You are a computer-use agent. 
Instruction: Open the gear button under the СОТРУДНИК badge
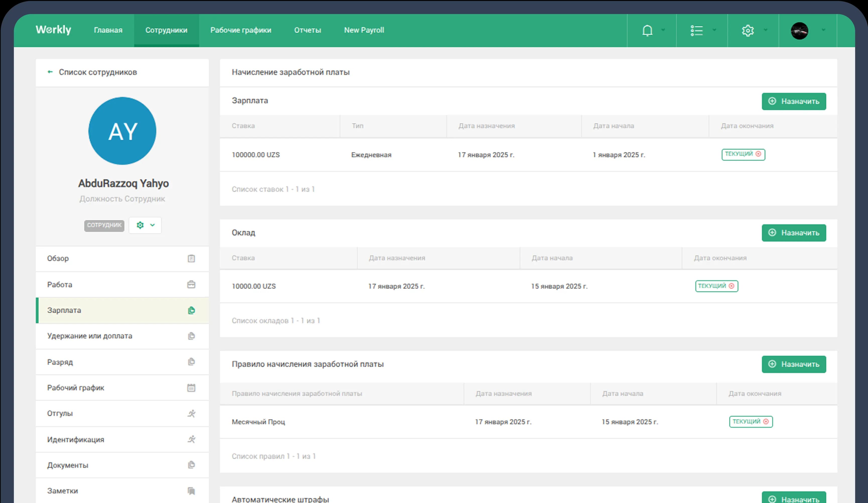[x=140, y=225]
